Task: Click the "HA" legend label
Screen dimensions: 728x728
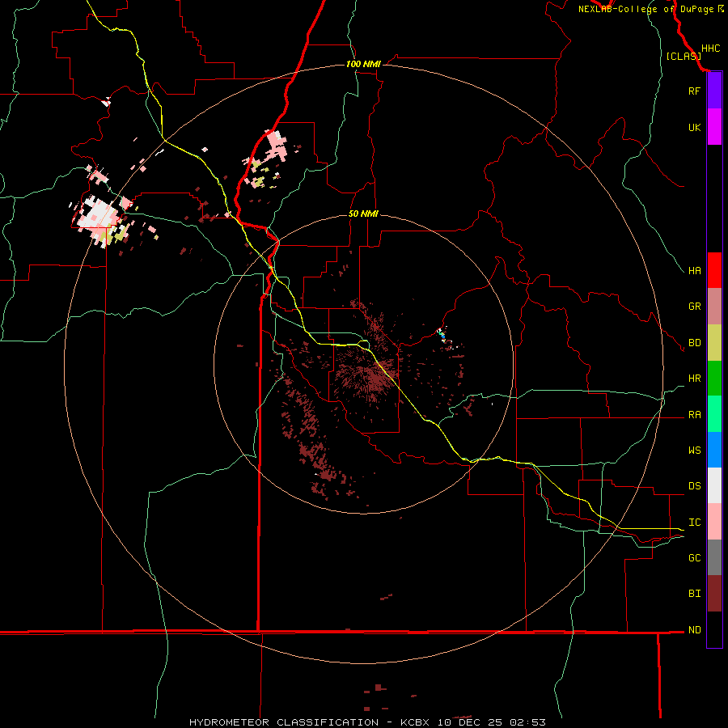Action: tap(694, 271)
